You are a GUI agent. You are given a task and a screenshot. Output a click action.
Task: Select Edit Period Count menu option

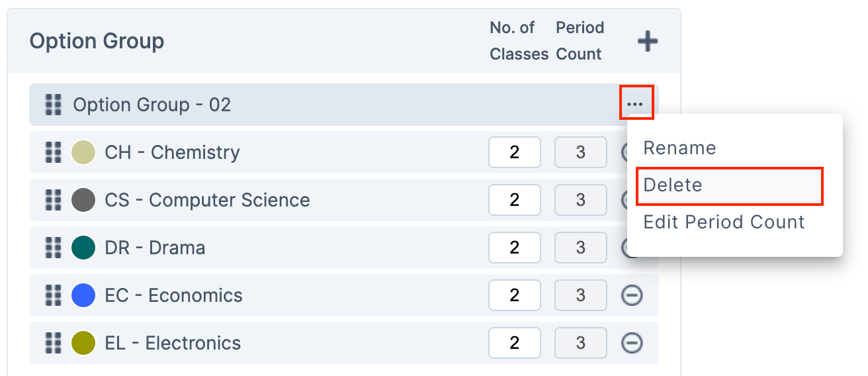click(x=724, y=222)
